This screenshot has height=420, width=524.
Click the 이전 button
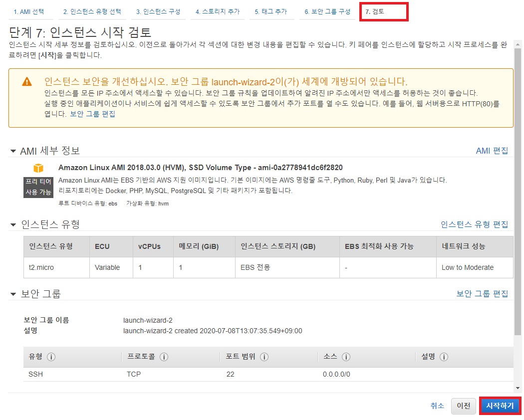point(463,406)
